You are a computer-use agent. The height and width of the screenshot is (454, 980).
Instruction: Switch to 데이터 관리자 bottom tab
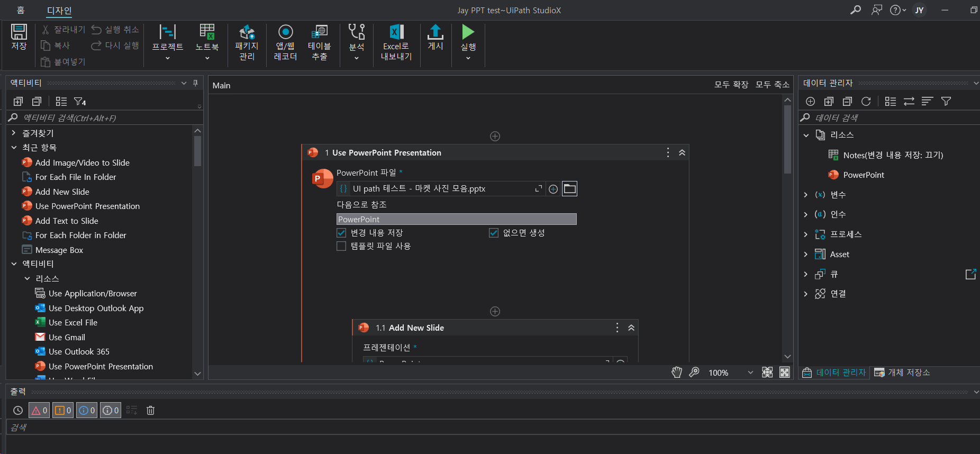coord(834,373)
